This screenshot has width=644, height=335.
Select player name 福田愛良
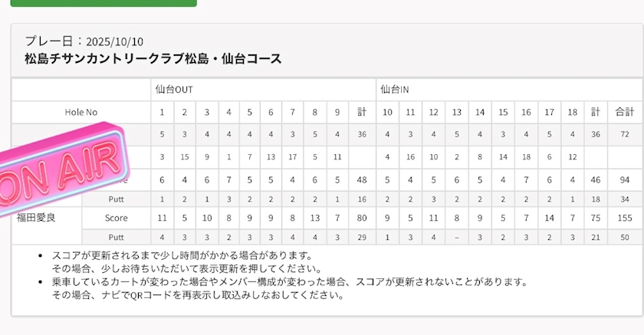click(x=37, y=218)
